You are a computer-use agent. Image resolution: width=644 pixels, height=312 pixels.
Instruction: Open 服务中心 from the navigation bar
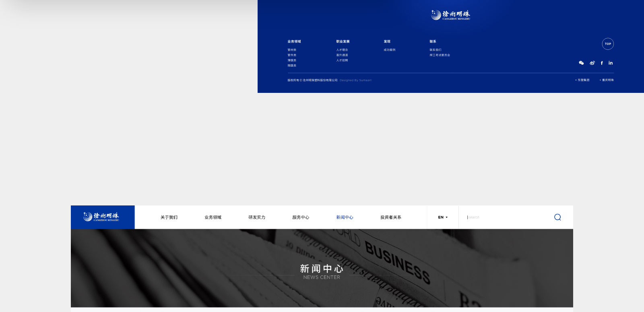coord(301,218)
